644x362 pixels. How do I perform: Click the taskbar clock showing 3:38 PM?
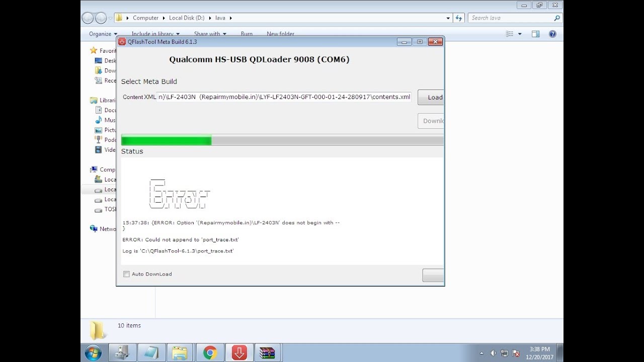539,353
